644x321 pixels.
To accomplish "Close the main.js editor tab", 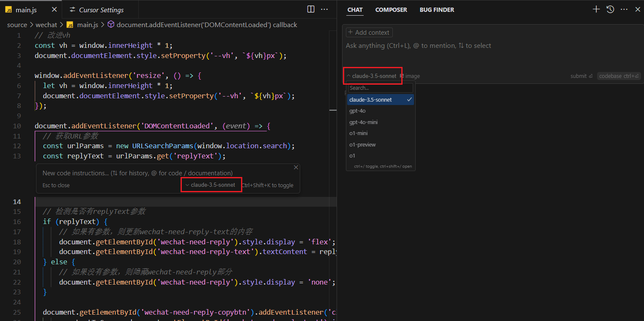I will (54, 10).
